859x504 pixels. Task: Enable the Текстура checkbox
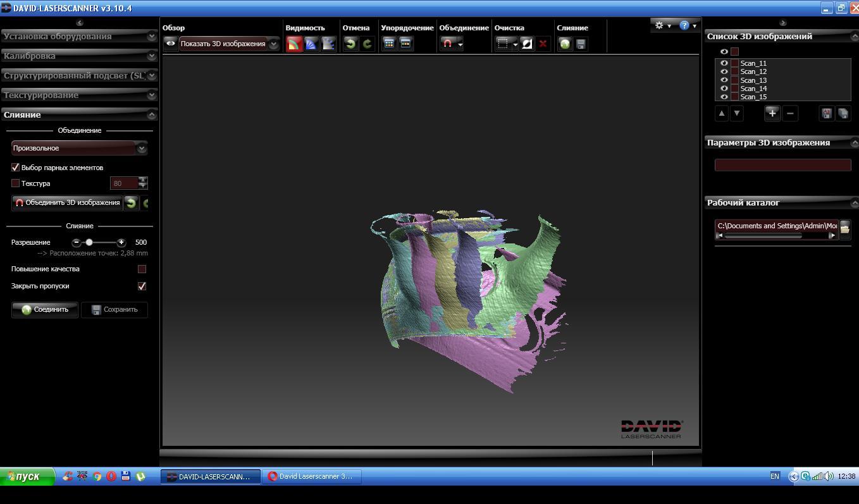[x=16, y=183]
